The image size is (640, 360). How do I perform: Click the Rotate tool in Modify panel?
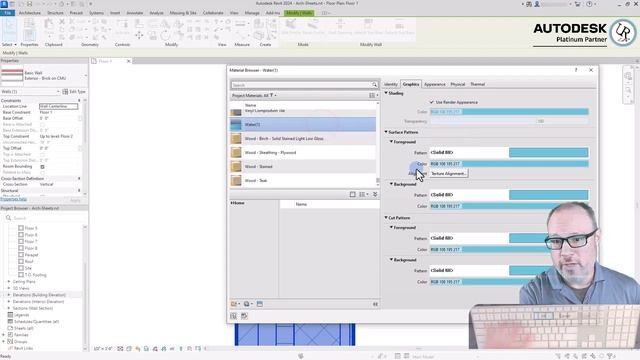pyautogui.click(x=165, y=36)
